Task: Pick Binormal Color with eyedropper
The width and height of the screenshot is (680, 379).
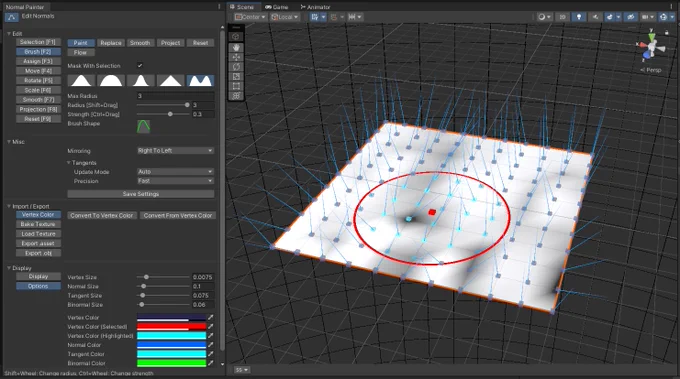Action: (211, 363)
